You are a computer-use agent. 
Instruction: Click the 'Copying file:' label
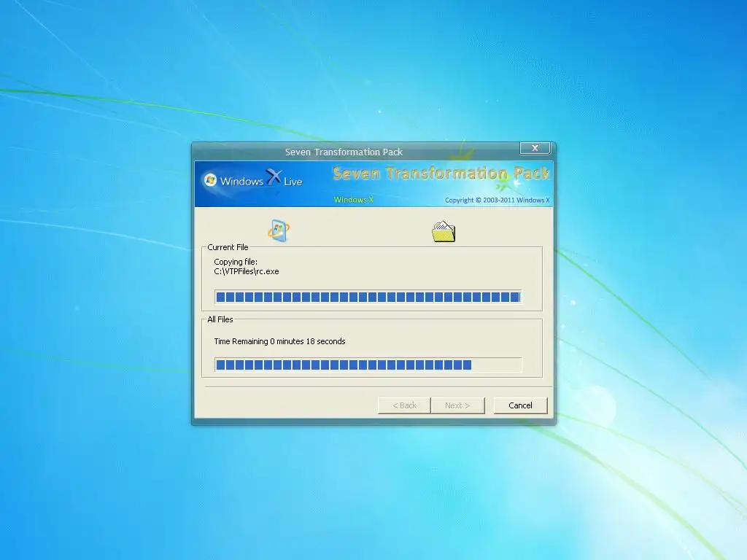[236, 262]
